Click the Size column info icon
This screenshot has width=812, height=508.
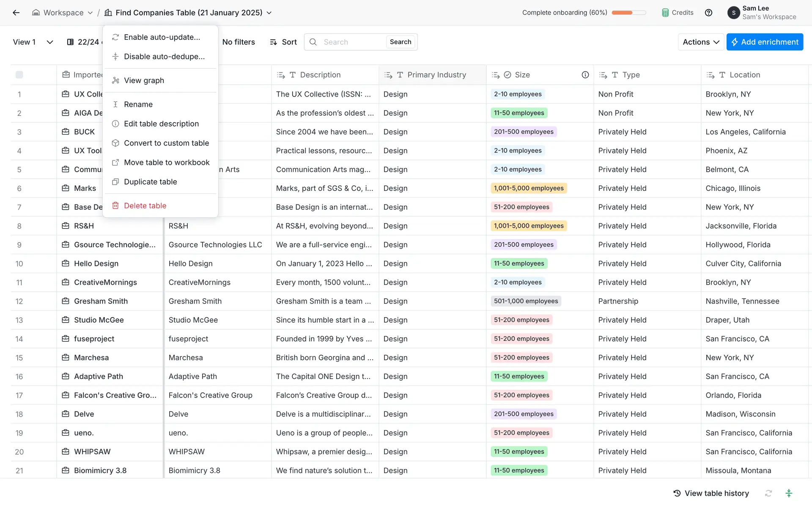pyautogui.click(x=585, y=75)
